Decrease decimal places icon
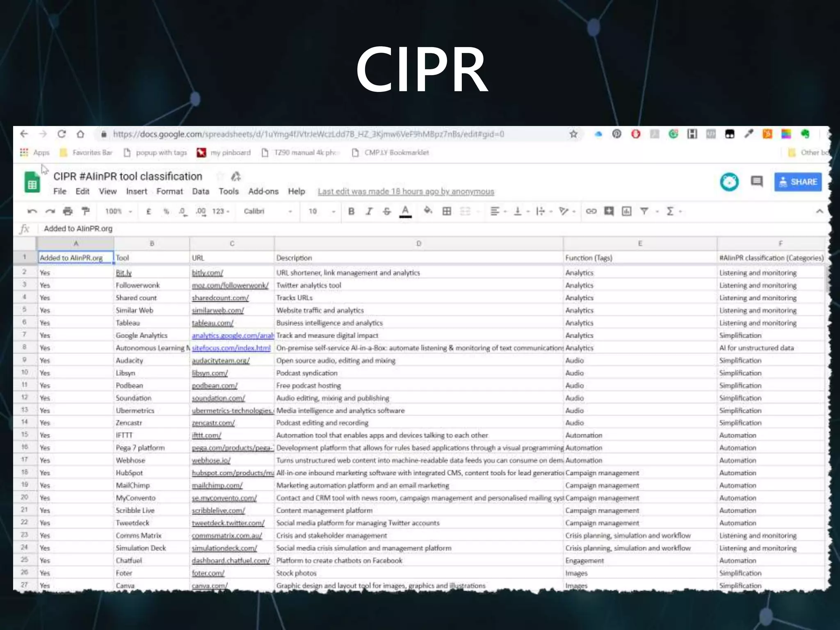The image size is (840, 630). [x=183, y=211]
